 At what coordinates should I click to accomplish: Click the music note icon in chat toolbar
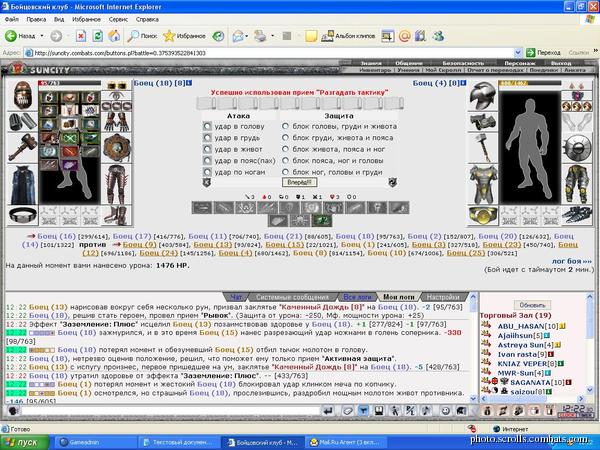(x=426, y=411)
